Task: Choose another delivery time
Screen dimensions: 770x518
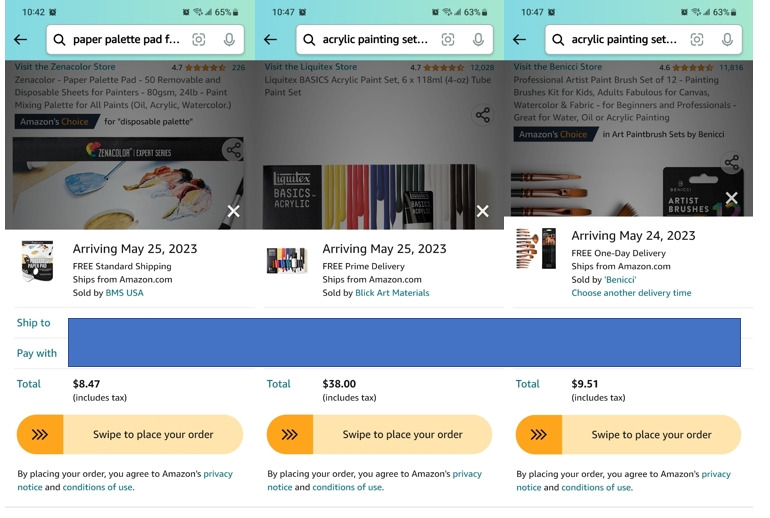Action: coord(631,293)
